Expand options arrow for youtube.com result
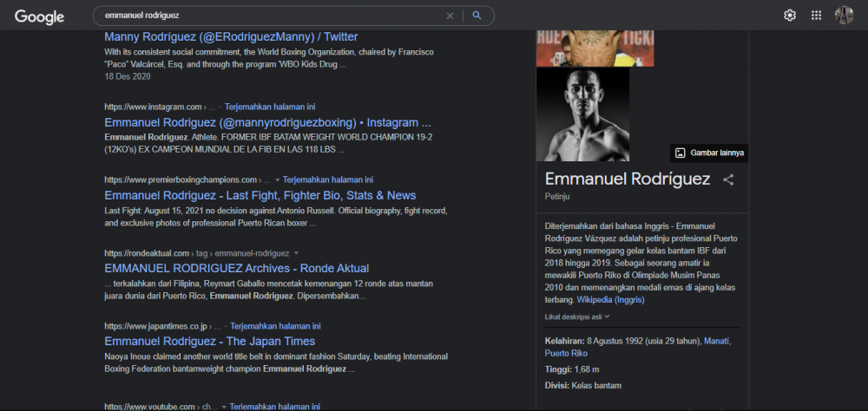Viewport: 868px width, 411px height. tap(224, 407)
